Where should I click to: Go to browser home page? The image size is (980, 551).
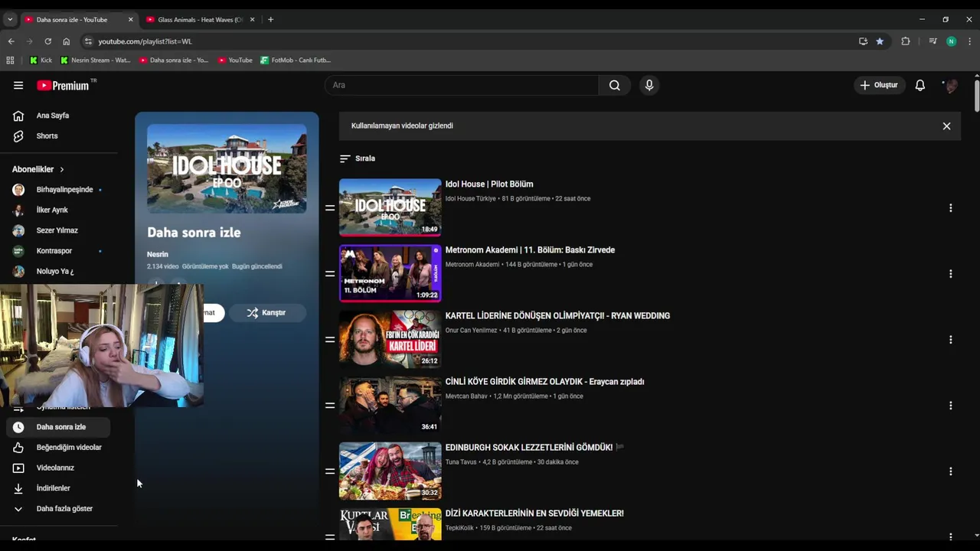pyautogui.click(x=66, y=41)
